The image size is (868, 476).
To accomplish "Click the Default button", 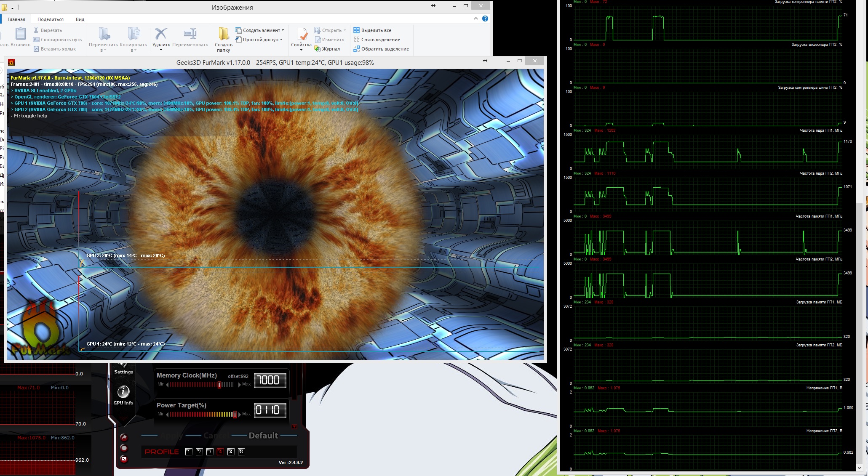I will [x=263, y=436].
